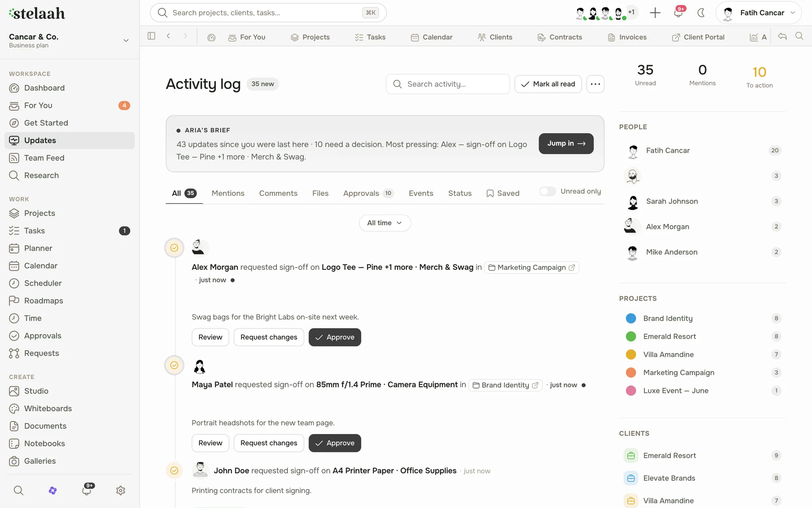The height and width of the screenshot is (508, 812).
Task: Click the tab bar search icon
Action: click(799, 36)
